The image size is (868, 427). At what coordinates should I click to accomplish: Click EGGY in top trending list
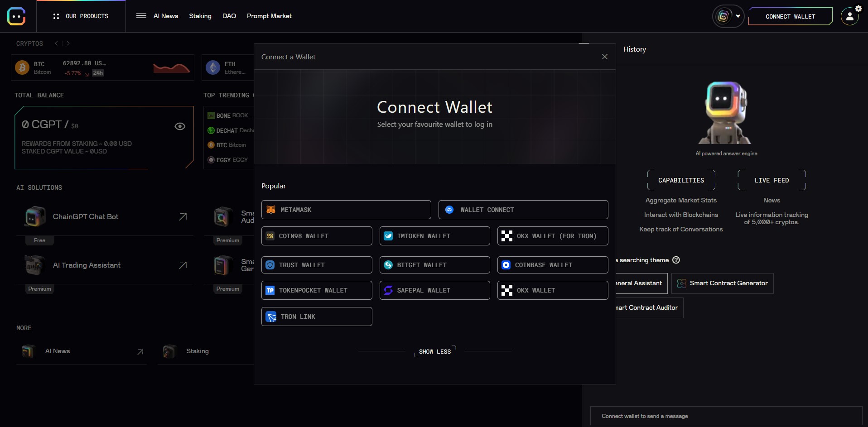coord(228,160)
